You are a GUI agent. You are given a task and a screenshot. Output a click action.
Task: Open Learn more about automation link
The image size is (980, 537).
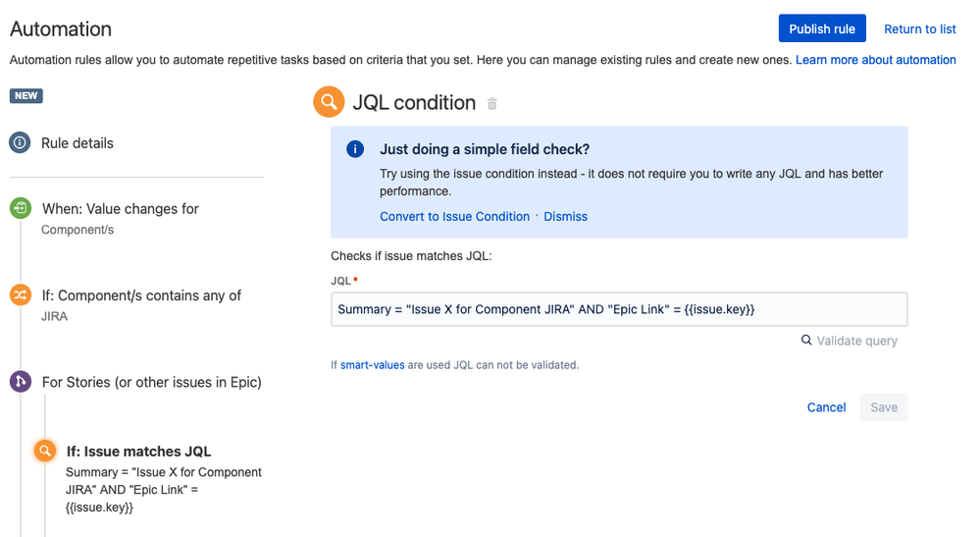(875, 60)
